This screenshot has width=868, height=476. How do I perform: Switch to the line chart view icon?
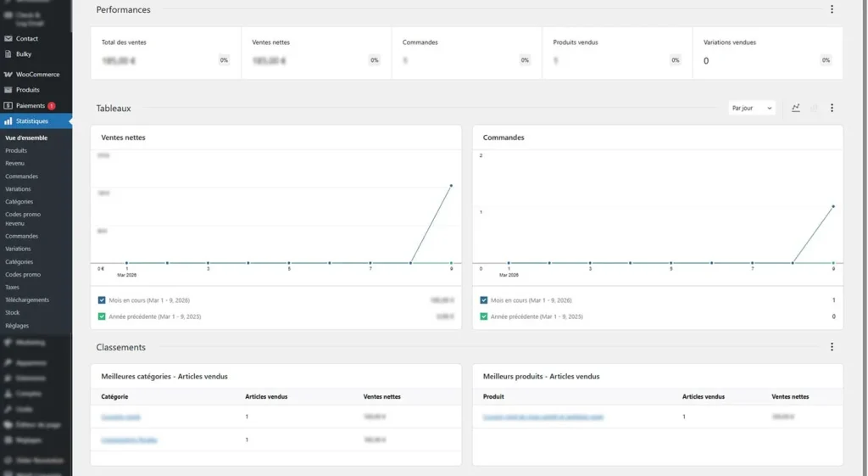795,109
